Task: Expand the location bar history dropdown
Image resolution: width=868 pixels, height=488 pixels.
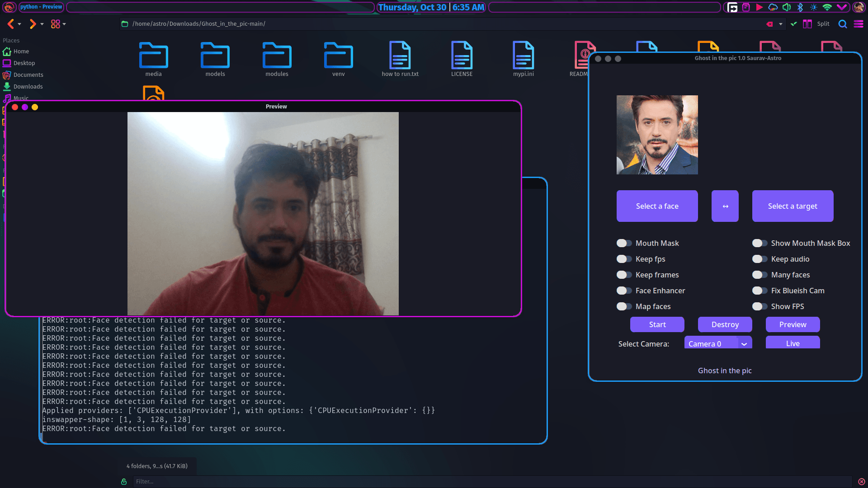Action: click(x=780, y=24)
